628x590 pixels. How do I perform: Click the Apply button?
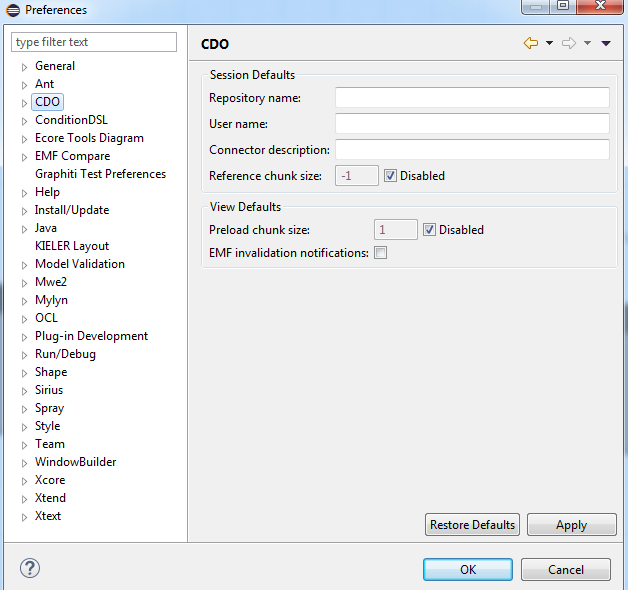(572, 525)
